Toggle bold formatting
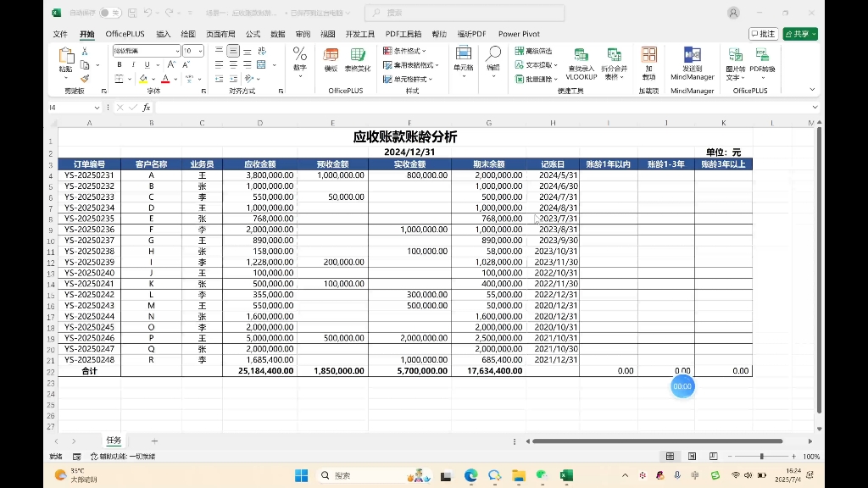This screenshot has width=868, height=488. [119, 64]
